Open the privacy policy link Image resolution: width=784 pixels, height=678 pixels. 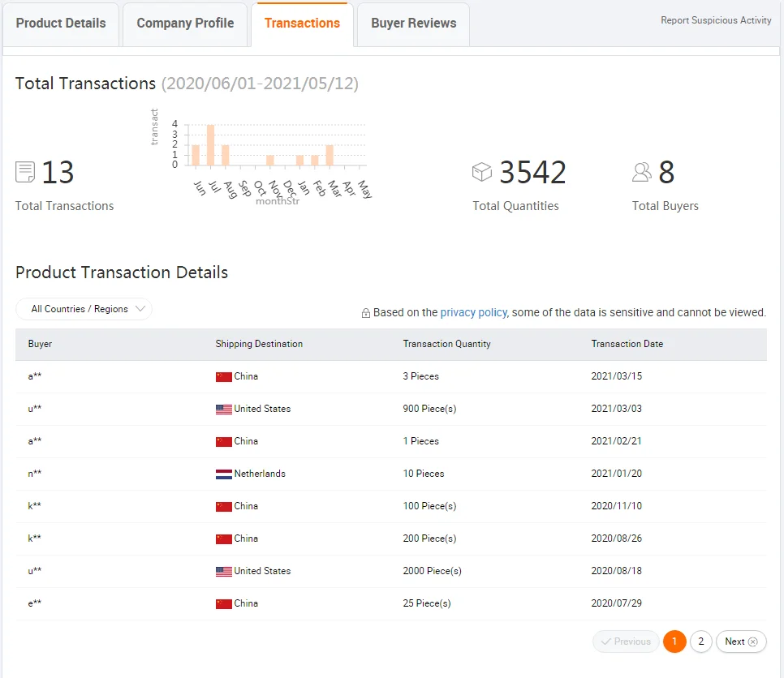(473, 312)
